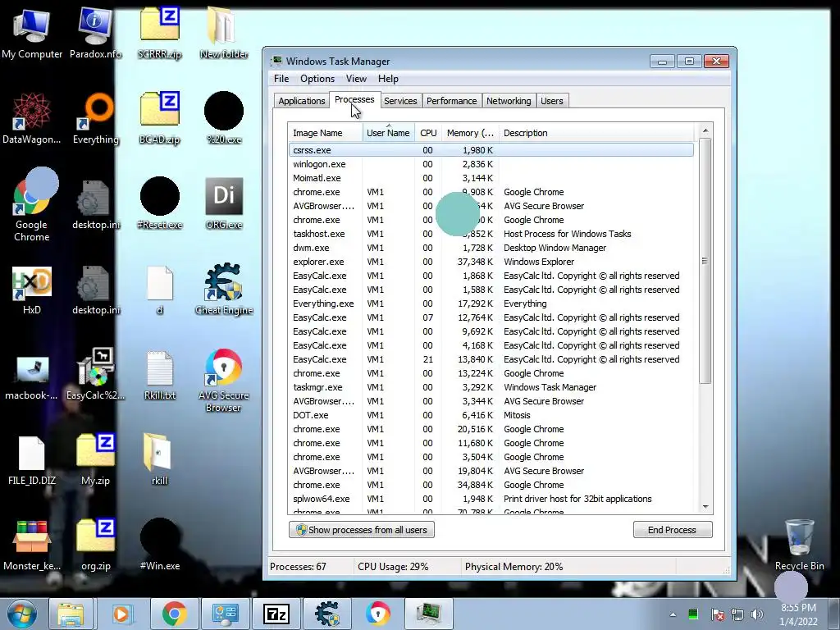Image resolution: width=840 pixels, height=630 pixels.
Task: Open Task Manager Help menu
Action: click(x=388, y=79)
